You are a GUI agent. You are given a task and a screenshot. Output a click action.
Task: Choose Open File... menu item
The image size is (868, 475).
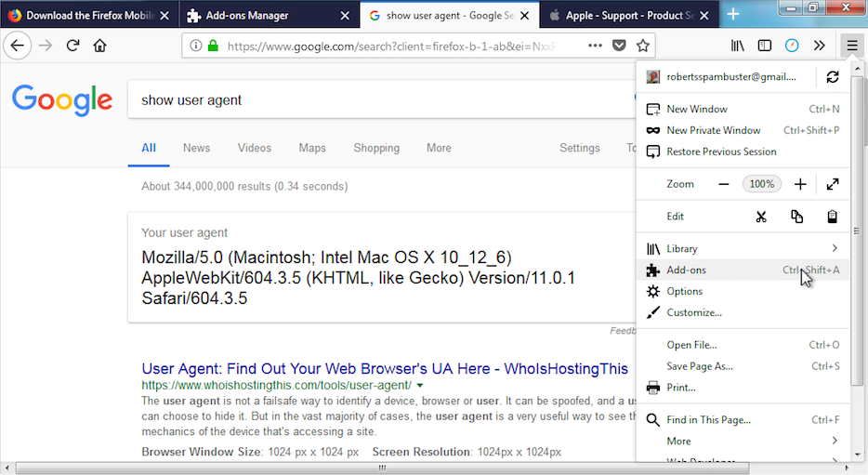pos(743,345)
